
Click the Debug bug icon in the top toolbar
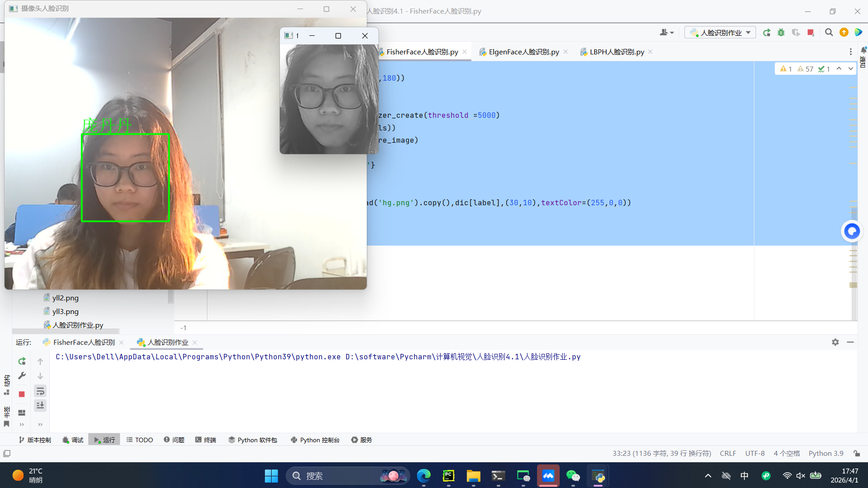[x=781, y=33]
